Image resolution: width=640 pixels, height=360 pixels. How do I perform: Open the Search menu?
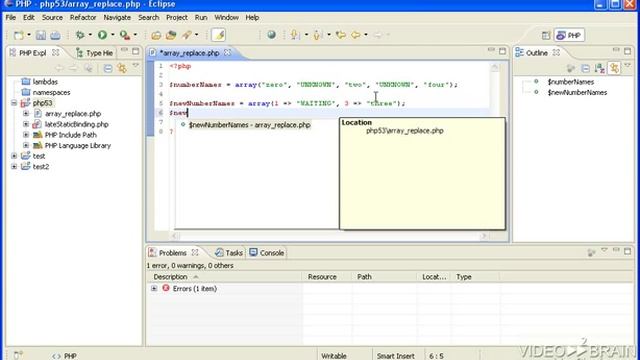tap(149, 18)
